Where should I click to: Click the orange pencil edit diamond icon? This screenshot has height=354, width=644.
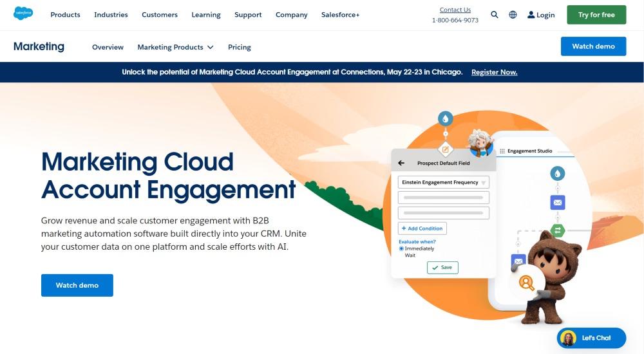pos(445,149)
